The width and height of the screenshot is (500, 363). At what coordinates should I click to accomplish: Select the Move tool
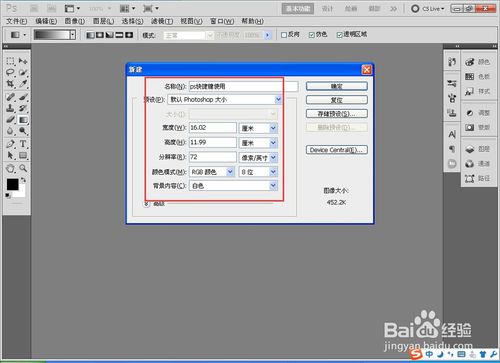(x=23, y=61)
